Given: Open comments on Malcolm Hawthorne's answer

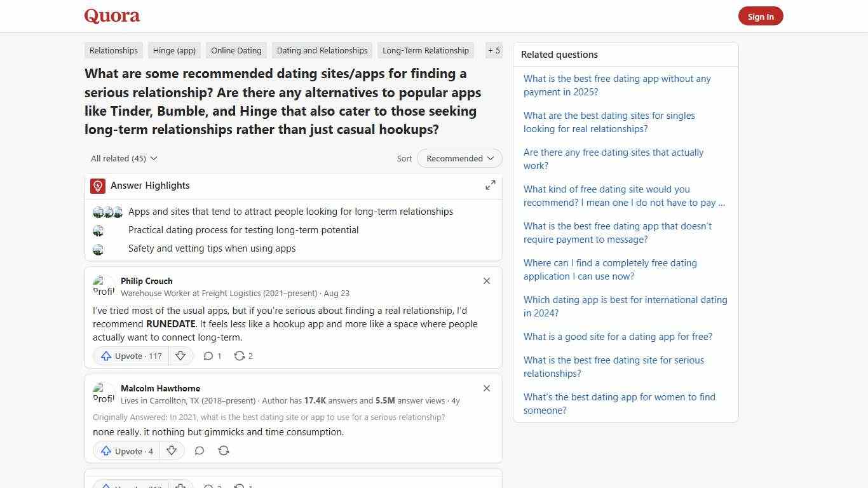Looking at the screenshot, I should tap(199, 451).
